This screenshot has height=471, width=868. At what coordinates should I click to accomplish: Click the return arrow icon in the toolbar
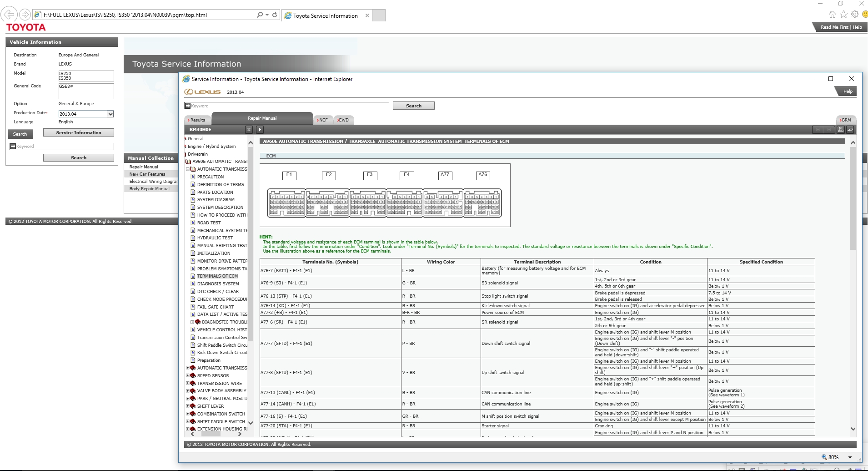click(x=850, y=130)
